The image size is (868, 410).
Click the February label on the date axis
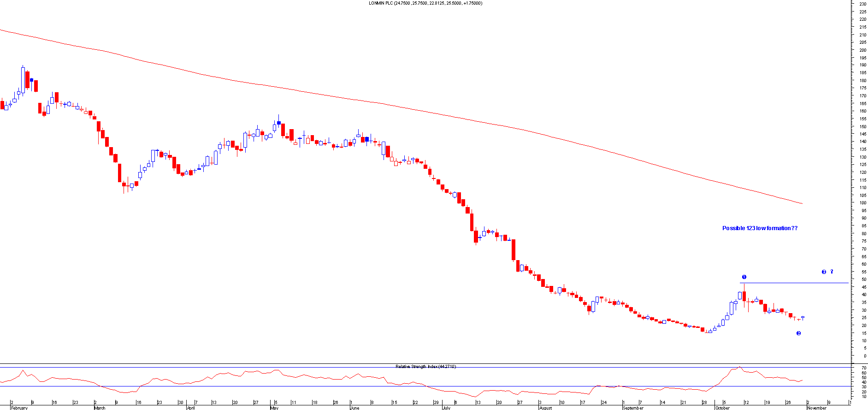coord(19,408)
